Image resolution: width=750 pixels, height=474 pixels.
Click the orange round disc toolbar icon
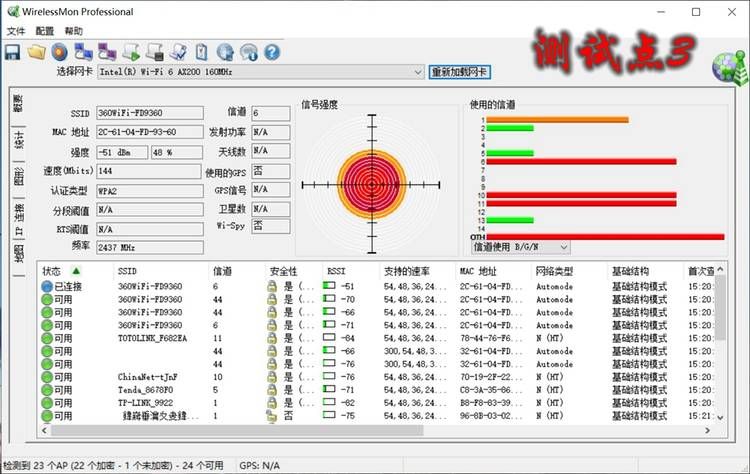[x=60, y=52]
